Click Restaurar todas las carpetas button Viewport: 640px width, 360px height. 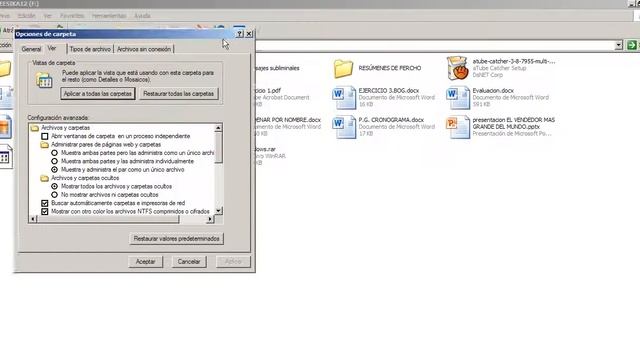[x=179, y=93]
